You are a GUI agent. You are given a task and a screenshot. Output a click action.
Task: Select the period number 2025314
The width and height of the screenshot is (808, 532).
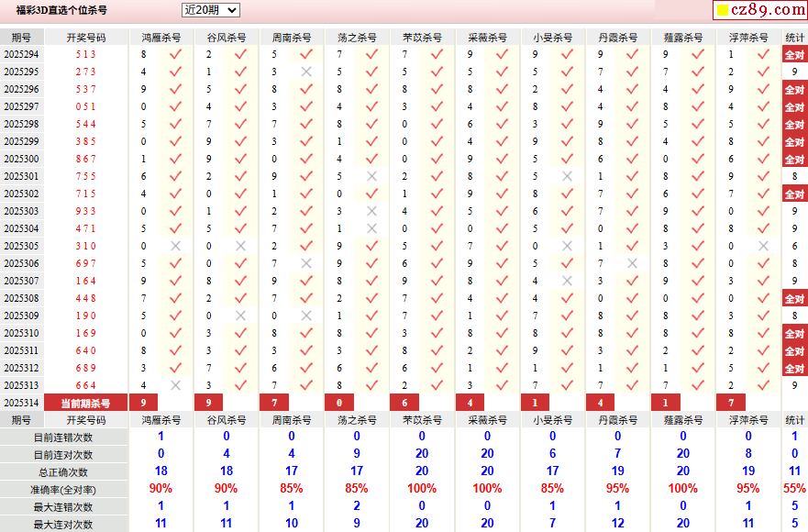[22, 403]
